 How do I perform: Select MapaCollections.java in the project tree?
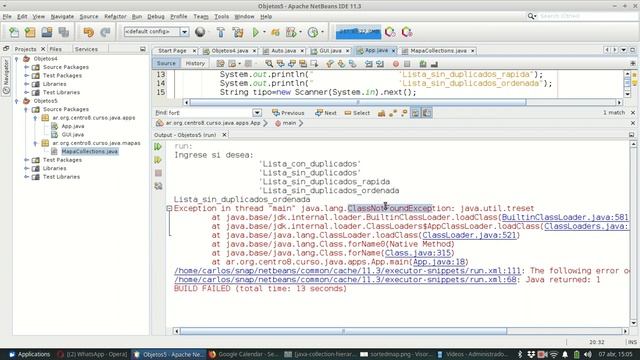point(89,151)
